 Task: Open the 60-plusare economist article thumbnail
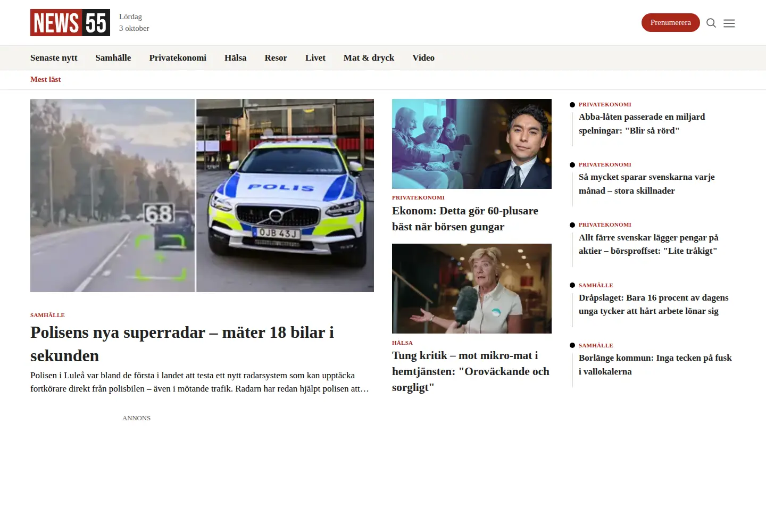coord(472,144)
